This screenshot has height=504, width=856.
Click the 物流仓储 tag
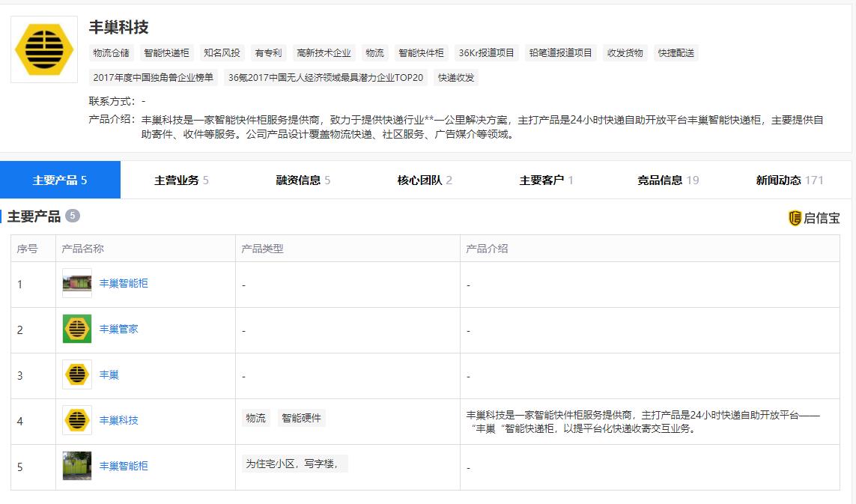111,53
